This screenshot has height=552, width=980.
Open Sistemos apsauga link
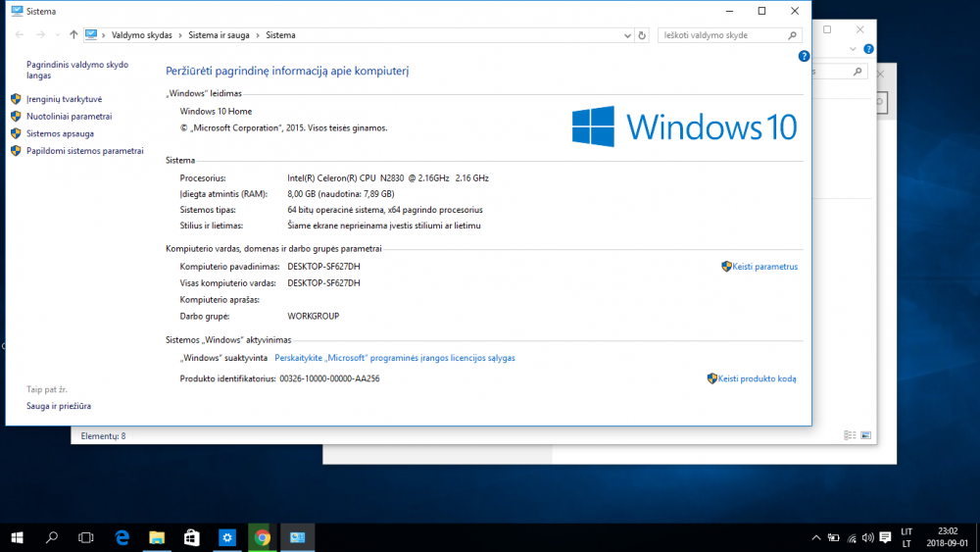[60, 133]
